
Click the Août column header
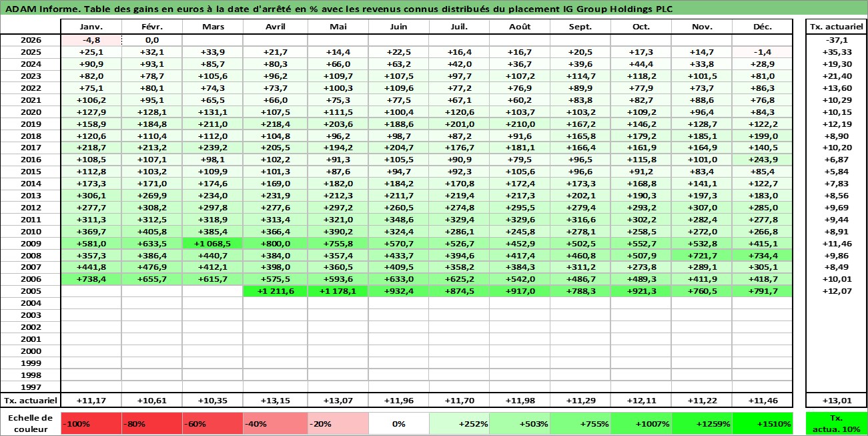pyautogui.click(x=520, y=27)
